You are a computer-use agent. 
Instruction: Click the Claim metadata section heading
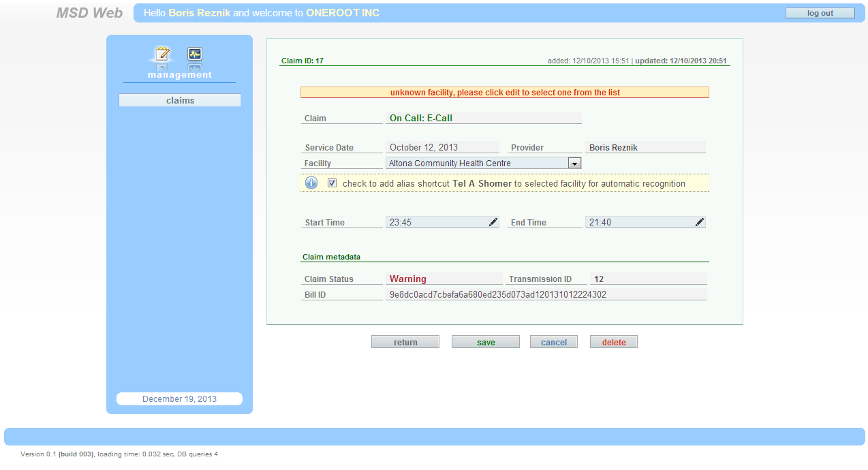coord(331,257)
